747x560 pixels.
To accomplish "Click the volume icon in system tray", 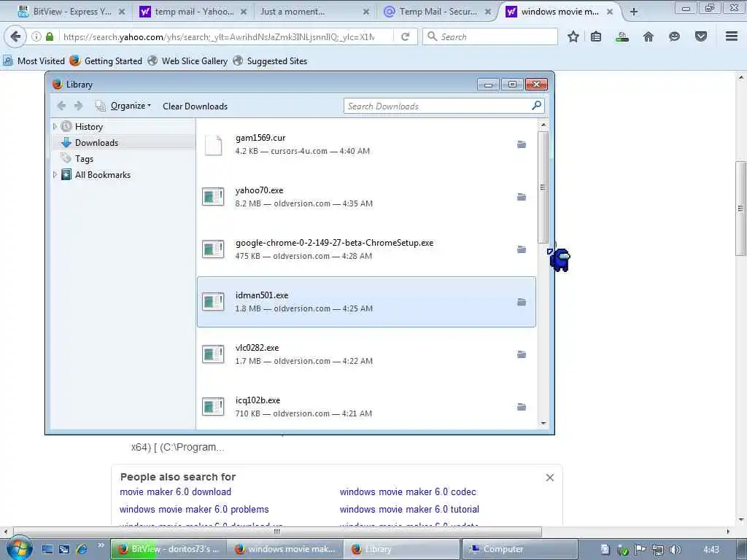I will click(675, 550).
